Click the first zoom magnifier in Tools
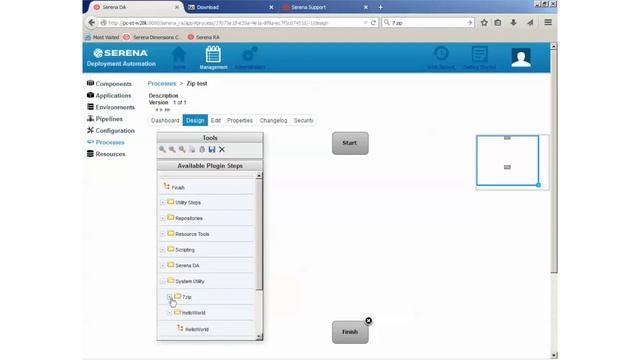This screenshot has width=640, height=360. point(162,149)
